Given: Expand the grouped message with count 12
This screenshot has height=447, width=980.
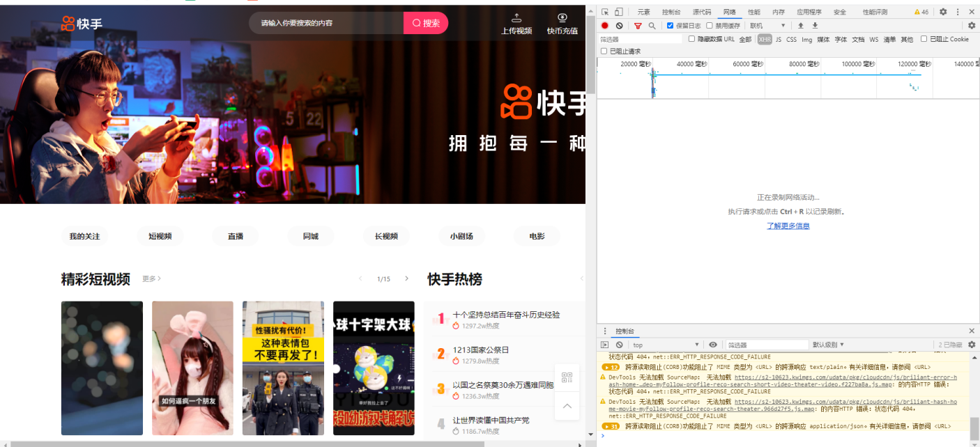Looking at the screenshot, I should [611, 367].
